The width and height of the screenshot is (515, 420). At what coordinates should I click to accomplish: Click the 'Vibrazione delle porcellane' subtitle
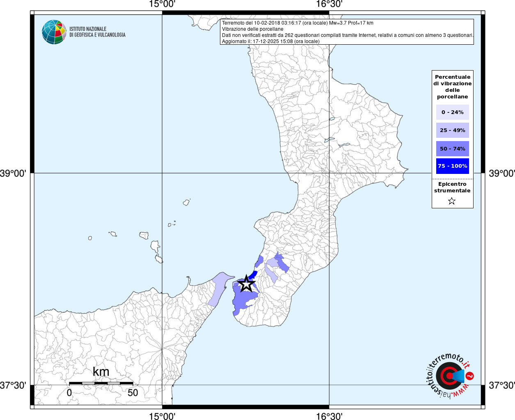click(252, 29)
